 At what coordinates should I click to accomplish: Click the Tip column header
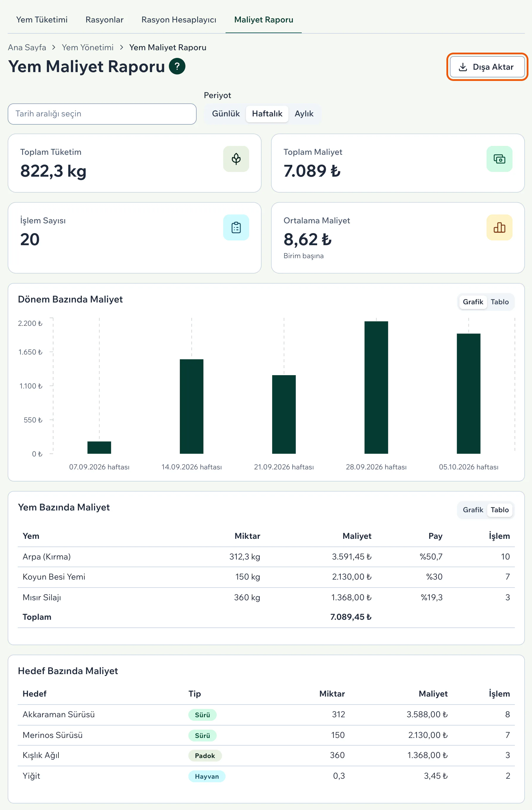(195, 694)
